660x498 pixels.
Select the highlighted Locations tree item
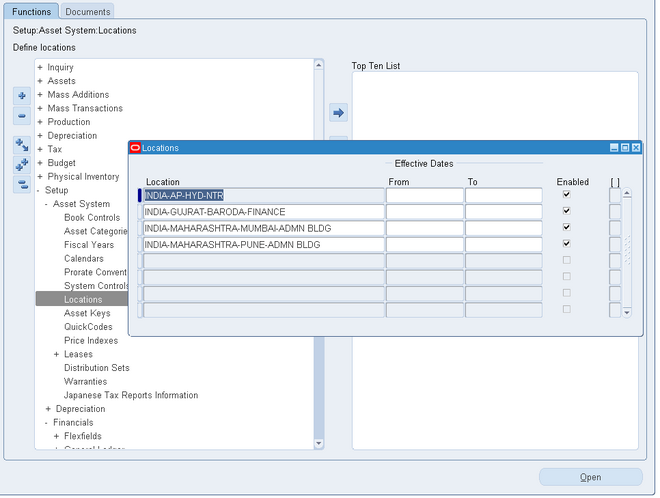[83, 299]
